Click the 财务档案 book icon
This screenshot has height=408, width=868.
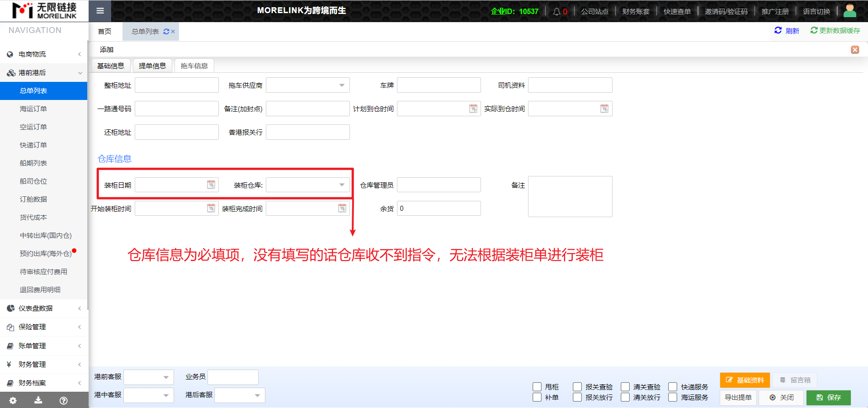(10, 383)
